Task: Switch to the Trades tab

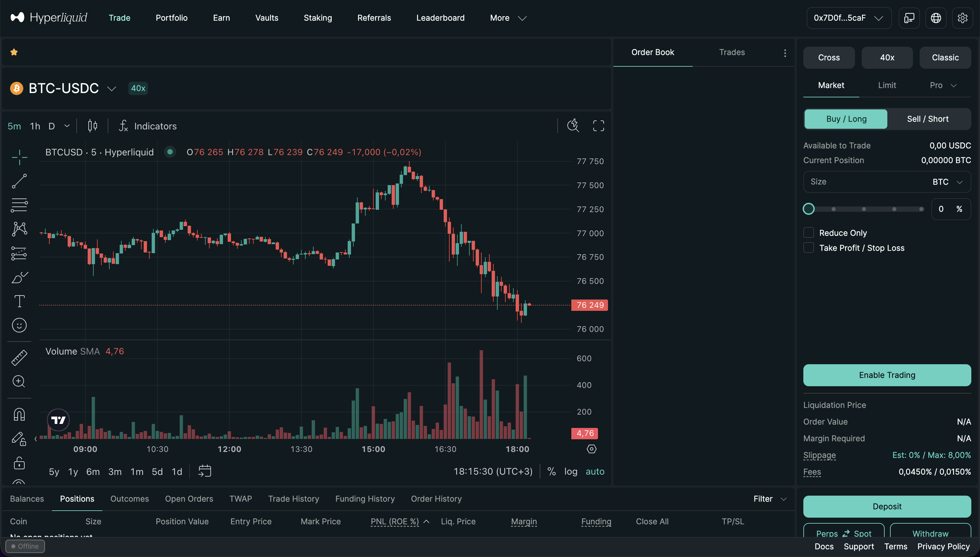Action: click(732, 52)
